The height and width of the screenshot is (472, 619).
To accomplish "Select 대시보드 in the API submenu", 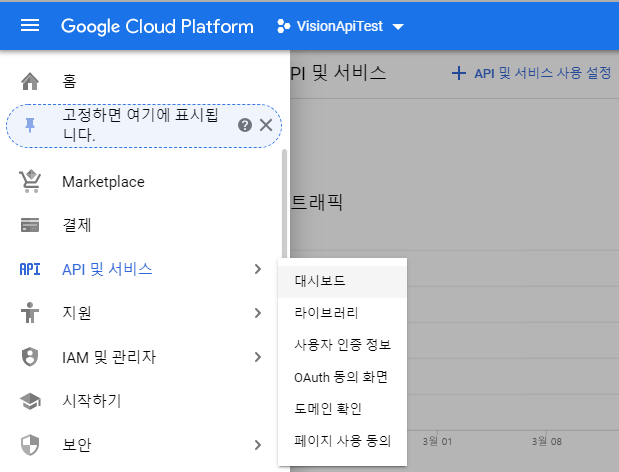I will coord(342,281).
